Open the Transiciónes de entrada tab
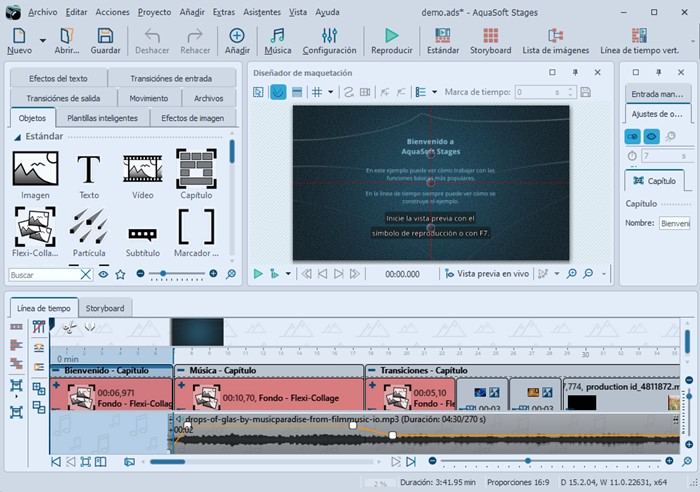This screenshot has width=700, height=492. [171, 79]
